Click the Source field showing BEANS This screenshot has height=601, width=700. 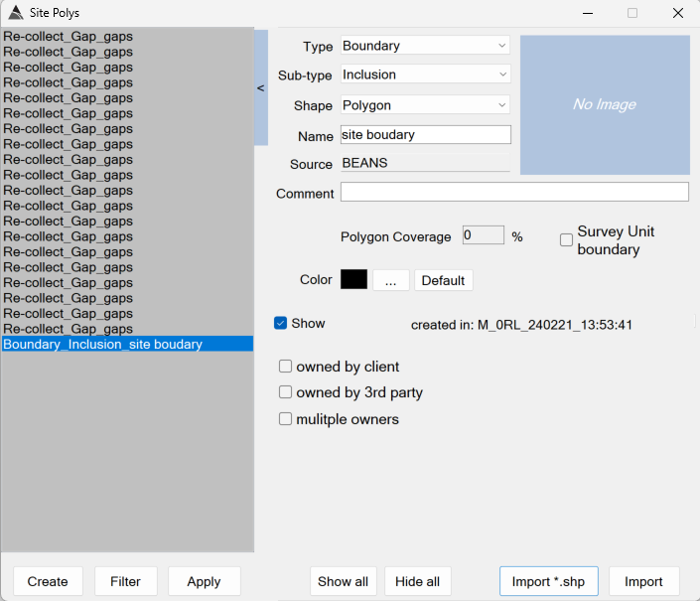click(x=425, y=163)
